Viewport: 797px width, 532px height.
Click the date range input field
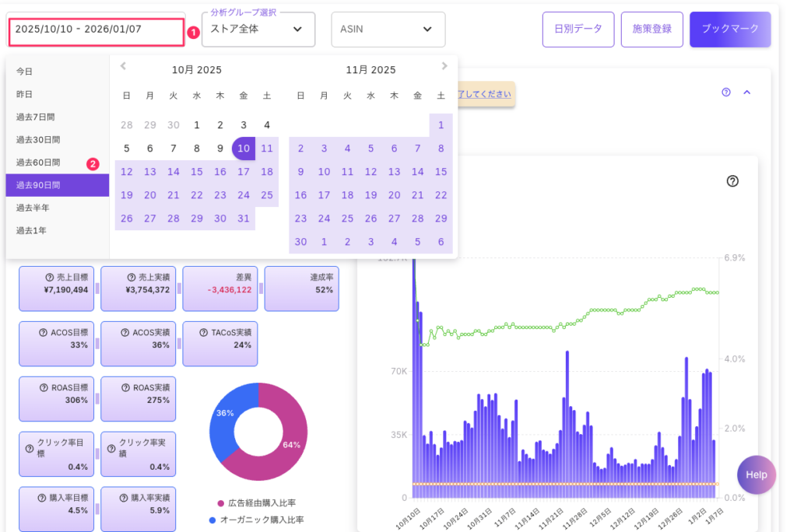pyautogui.click(x=96, y=29)
